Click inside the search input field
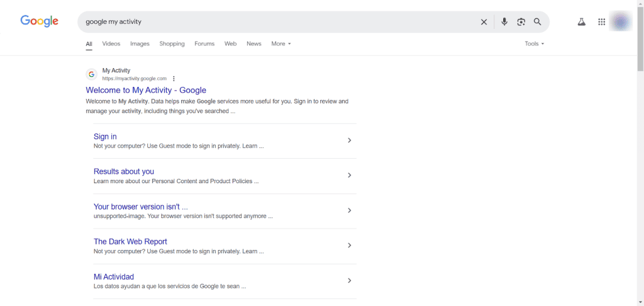This screenshot has width=644, height=306. [x=279, y=22]
